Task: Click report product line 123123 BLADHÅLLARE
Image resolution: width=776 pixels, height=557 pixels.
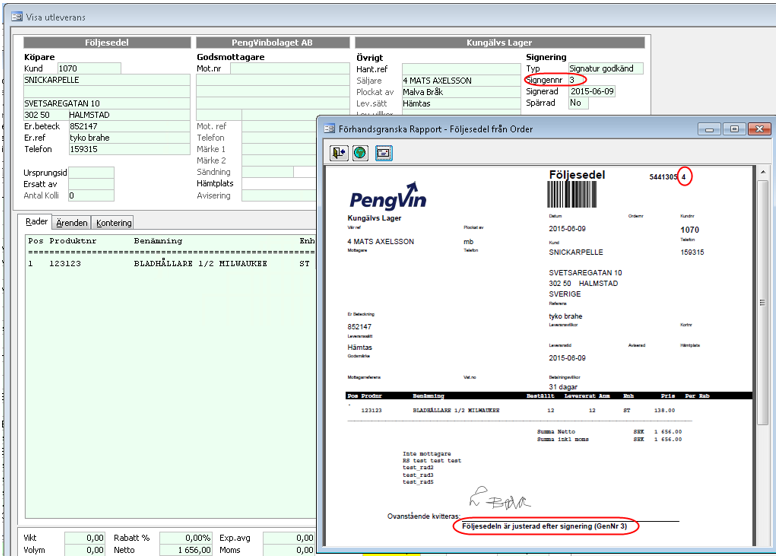Action: tap(518, 410)
